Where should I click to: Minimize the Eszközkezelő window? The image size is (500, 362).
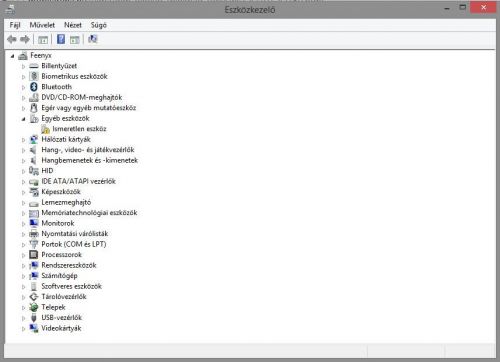[447, 8]
